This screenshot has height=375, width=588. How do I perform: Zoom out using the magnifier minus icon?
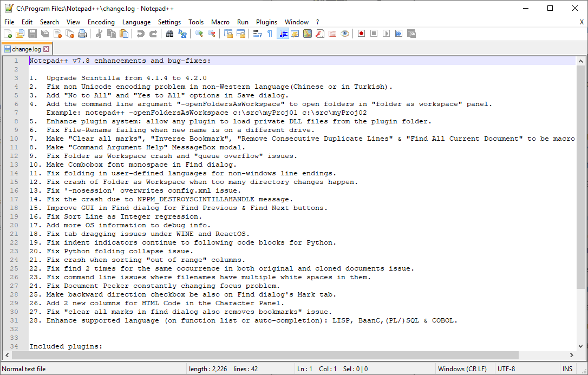(212, 34)
